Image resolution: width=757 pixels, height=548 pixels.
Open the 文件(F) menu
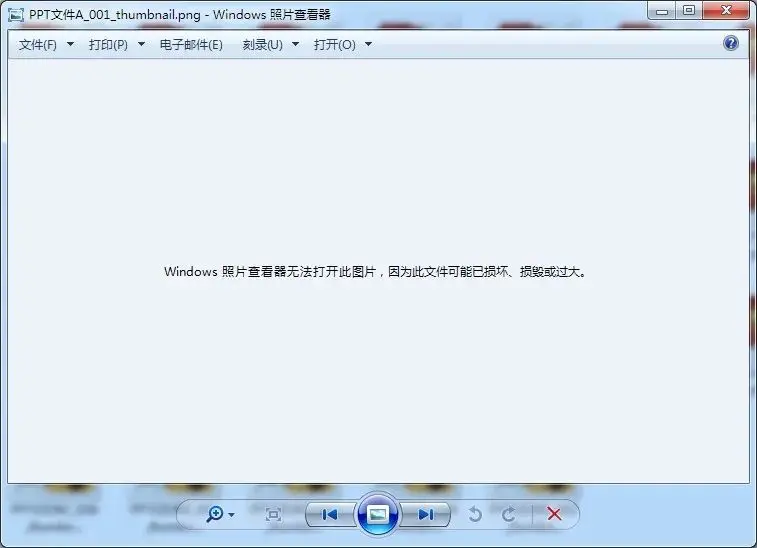click(38, 45)
